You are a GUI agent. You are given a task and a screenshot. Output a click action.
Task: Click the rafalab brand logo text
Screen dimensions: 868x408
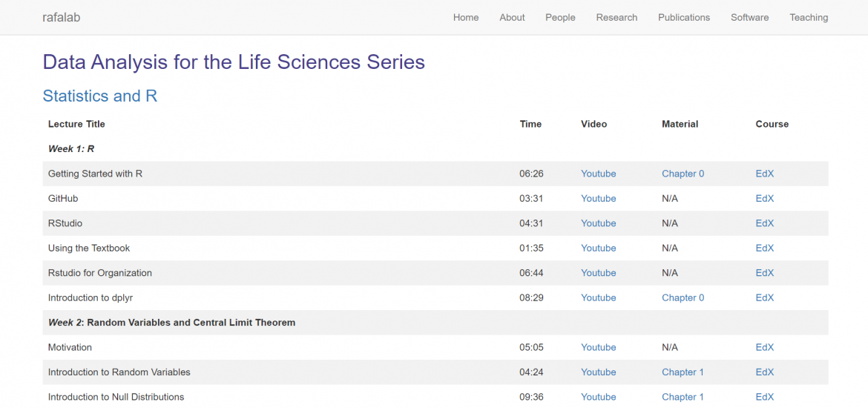click(x=62, y=17)
